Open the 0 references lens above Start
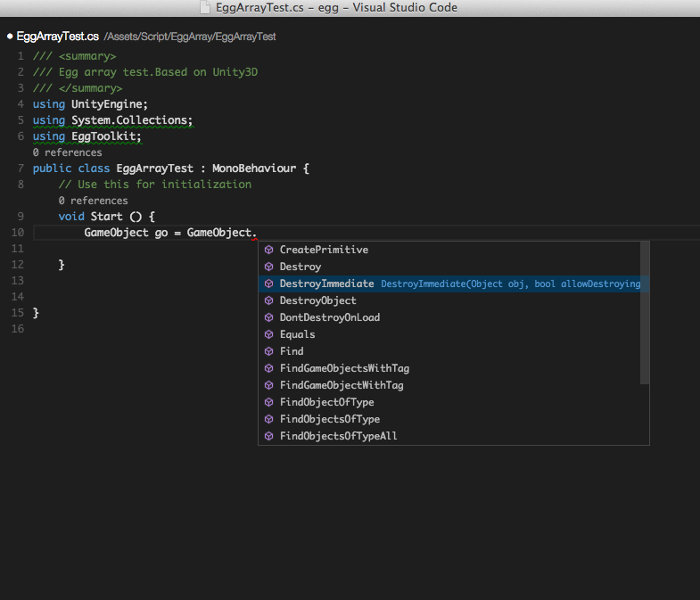This screenshot has width=700, height=600. pos(94,201)
